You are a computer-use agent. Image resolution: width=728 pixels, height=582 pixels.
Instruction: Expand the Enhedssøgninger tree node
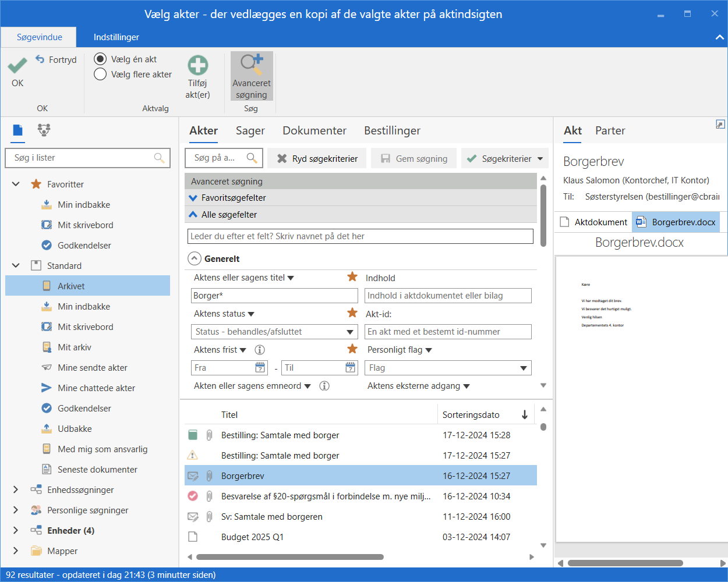[x=16, y=489]
